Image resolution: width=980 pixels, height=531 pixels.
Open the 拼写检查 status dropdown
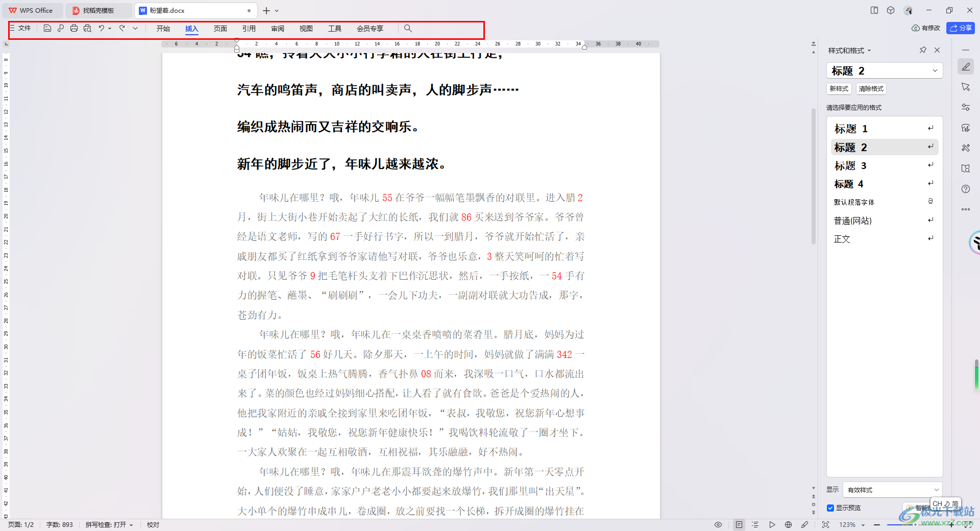pos(109,525)
